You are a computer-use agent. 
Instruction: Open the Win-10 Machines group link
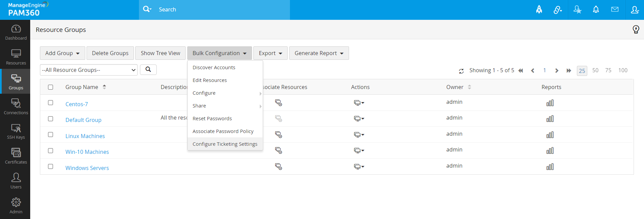pyautogui.click(x=87, y=152)
